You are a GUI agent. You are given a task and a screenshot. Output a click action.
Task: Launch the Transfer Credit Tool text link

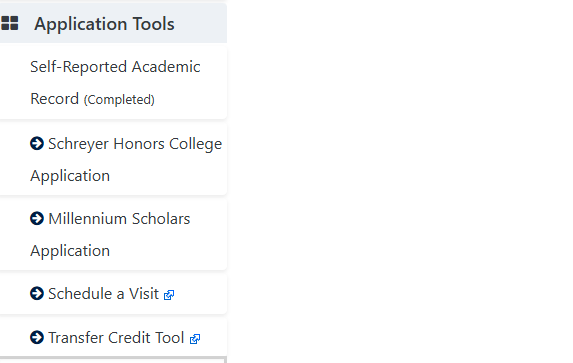tap(116, 338)
